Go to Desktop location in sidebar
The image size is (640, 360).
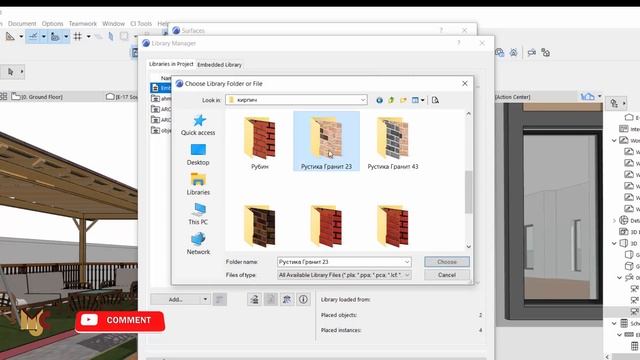pos(198,155)
